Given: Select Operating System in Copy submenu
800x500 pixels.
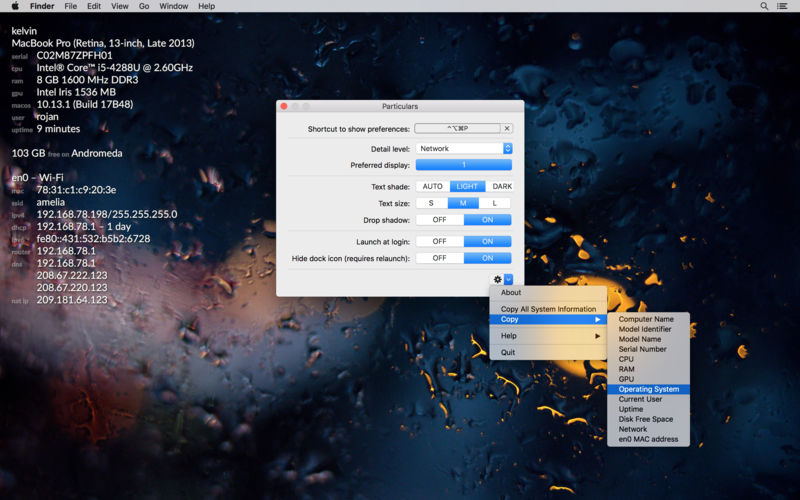Looking at the screenshot, I should tap(648, 389).
